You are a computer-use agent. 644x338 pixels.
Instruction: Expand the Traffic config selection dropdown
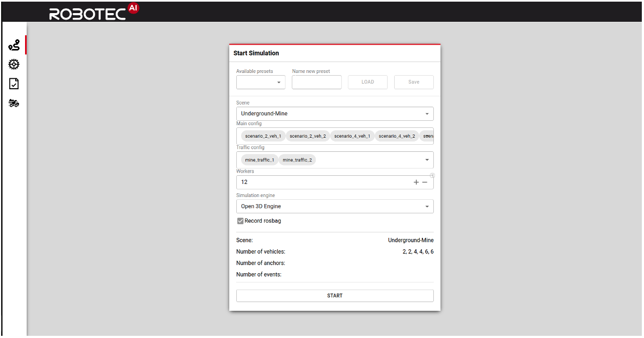click(427, 159)
